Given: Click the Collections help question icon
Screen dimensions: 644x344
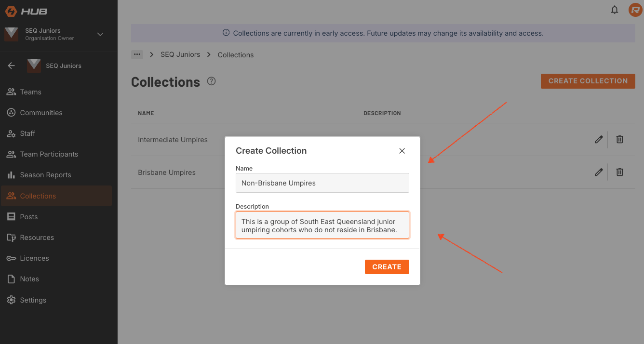Looking at the screenshot, I should pos(211,81).
